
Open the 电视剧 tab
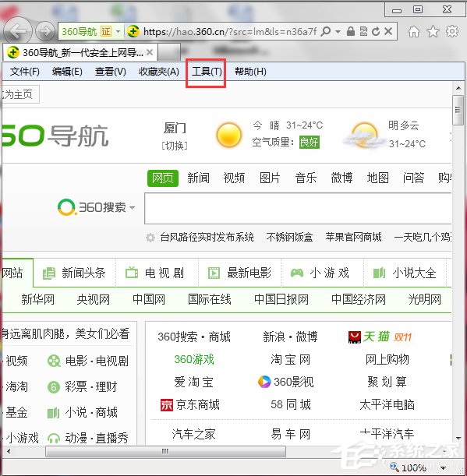click(157, 273)
